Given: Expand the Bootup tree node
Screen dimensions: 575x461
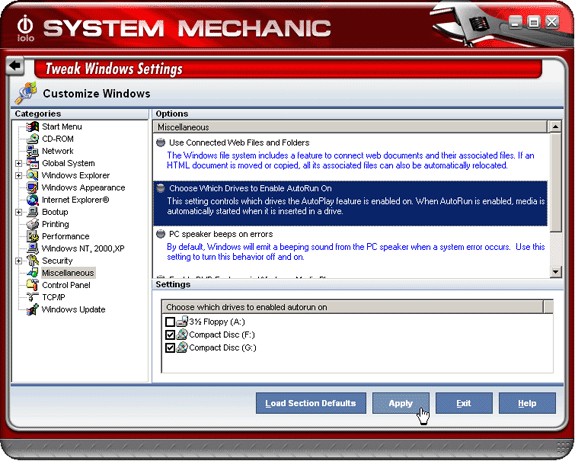Looking at the screenshot, I should pos(19,212).
